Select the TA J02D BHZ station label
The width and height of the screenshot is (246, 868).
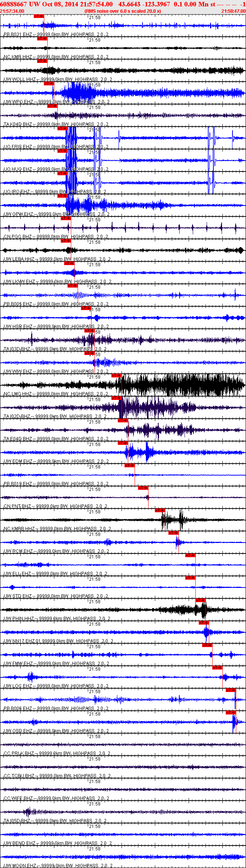[55, 416]
